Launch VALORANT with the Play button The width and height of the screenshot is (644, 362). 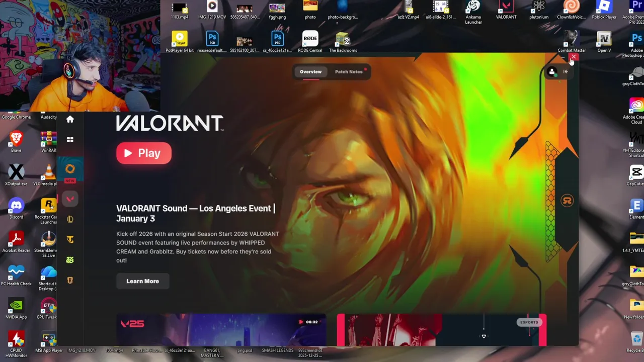(x=144, y=153)
